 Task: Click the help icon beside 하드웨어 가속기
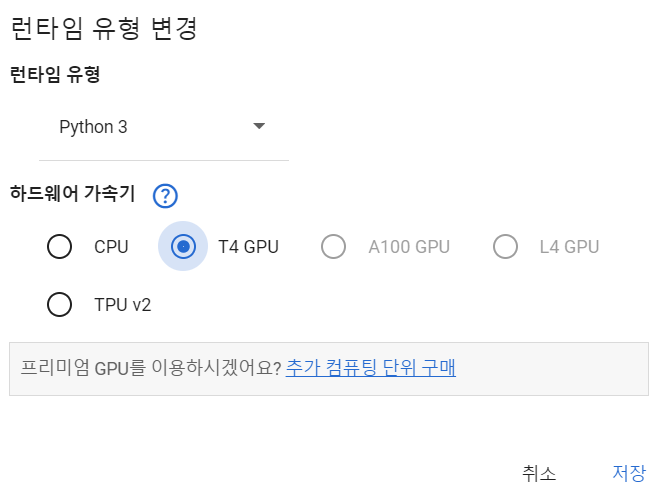coord(165,195)
